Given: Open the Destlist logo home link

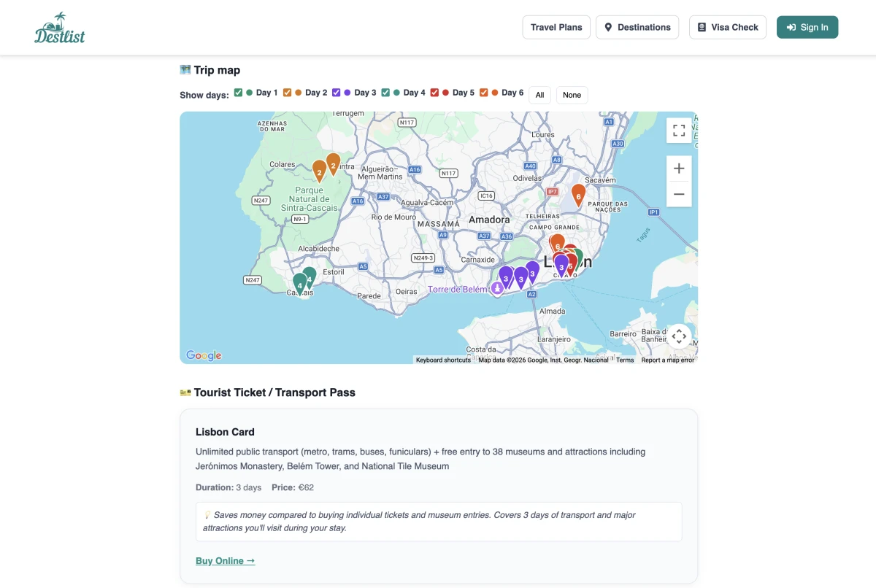Looking at the screenshot, I should (60, 28).
